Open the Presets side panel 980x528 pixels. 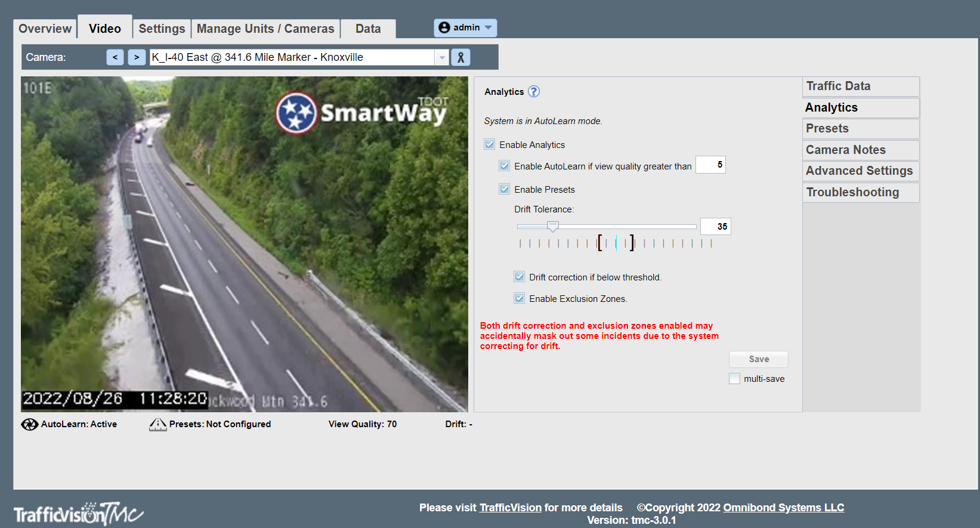pyautogui.click(x=861, y=129)
